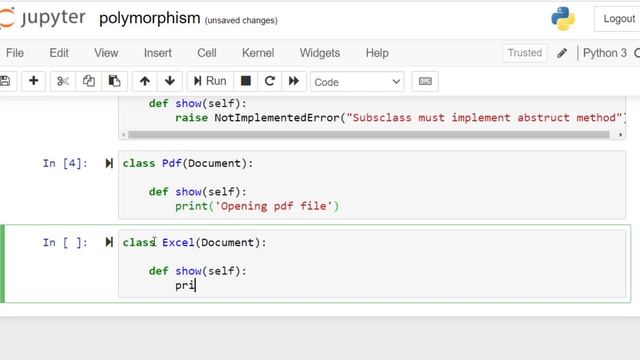Restart kernel and run all icon
The image size is (640, 360).
coord(294,81)
